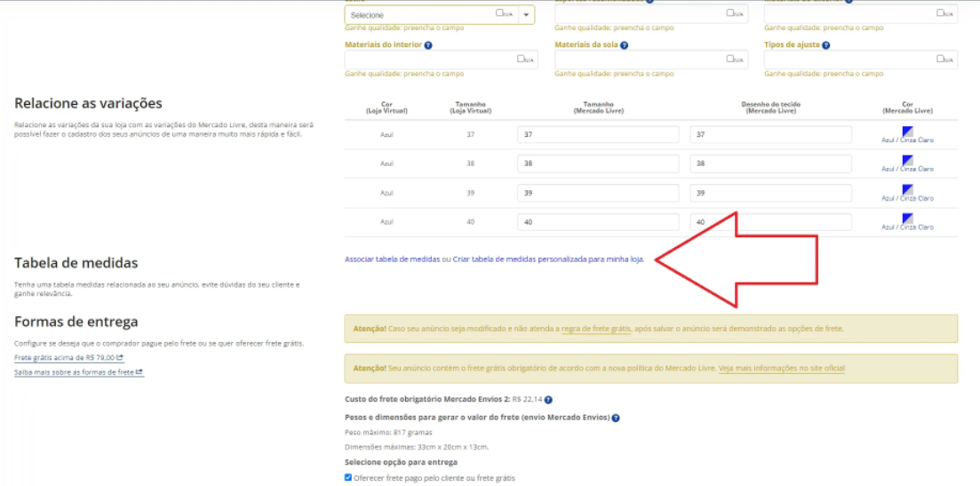Open Veja mais informações no site oficial

click(782, 369)
